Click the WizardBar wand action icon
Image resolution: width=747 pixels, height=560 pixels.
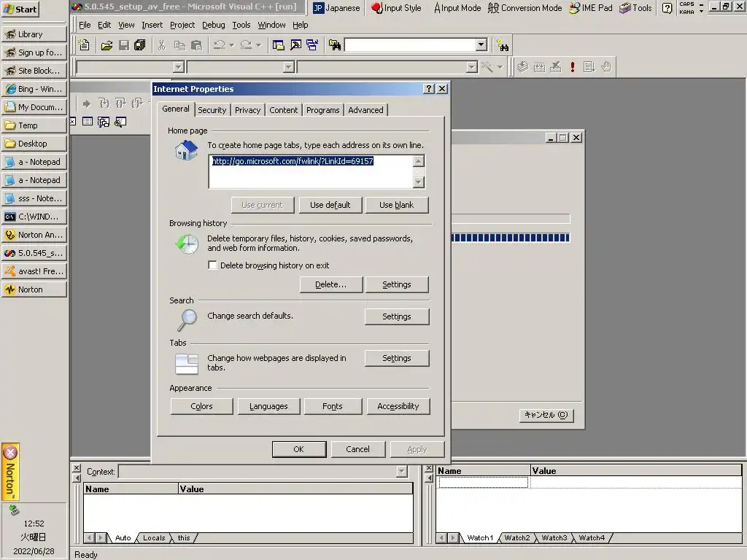click(487, 67)
